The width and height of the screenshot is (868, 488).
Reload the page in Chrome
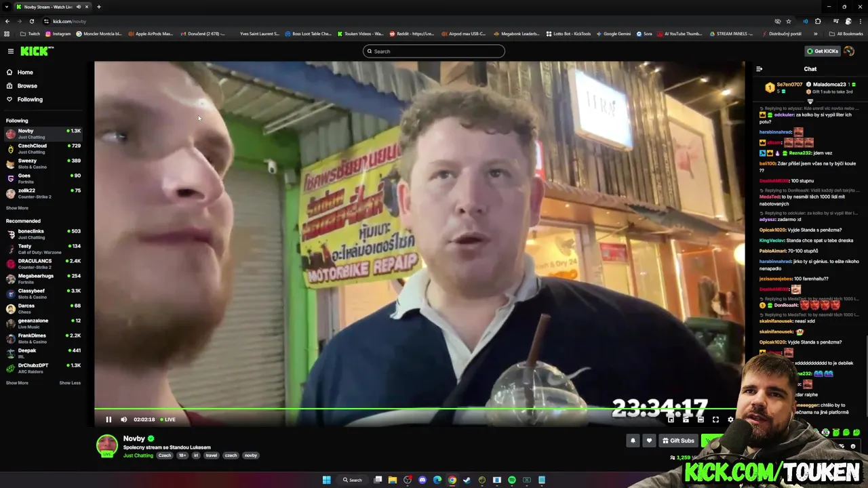(x=31, y=21)
